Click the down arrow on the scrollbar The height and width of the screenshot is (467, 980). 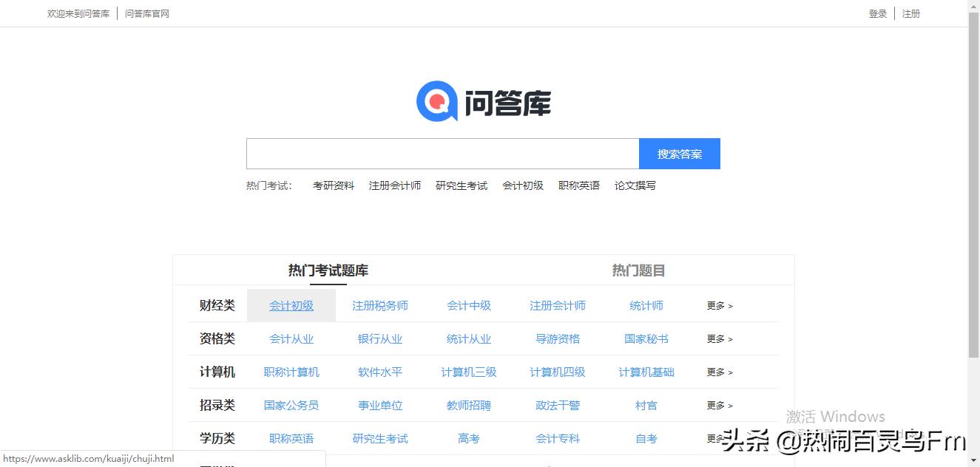[975, 461]
